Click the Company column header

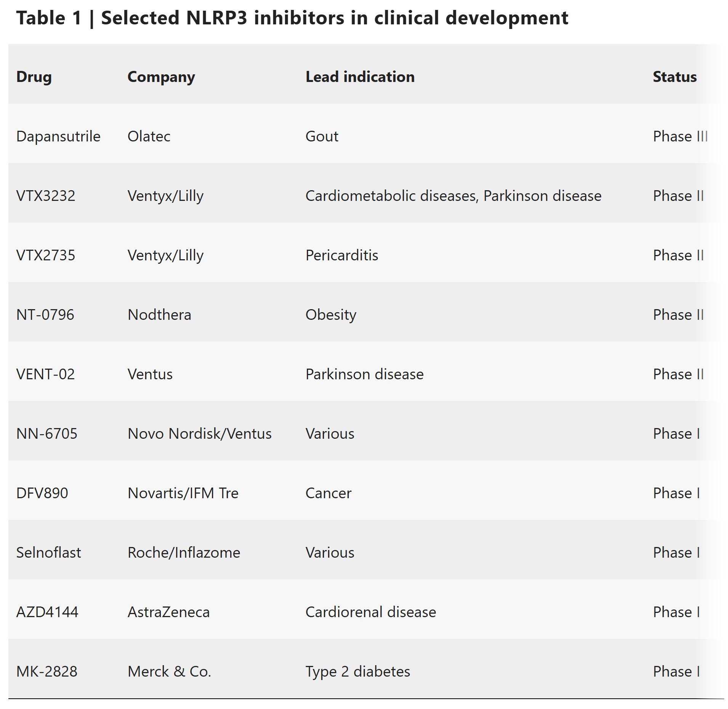point(161,77)
